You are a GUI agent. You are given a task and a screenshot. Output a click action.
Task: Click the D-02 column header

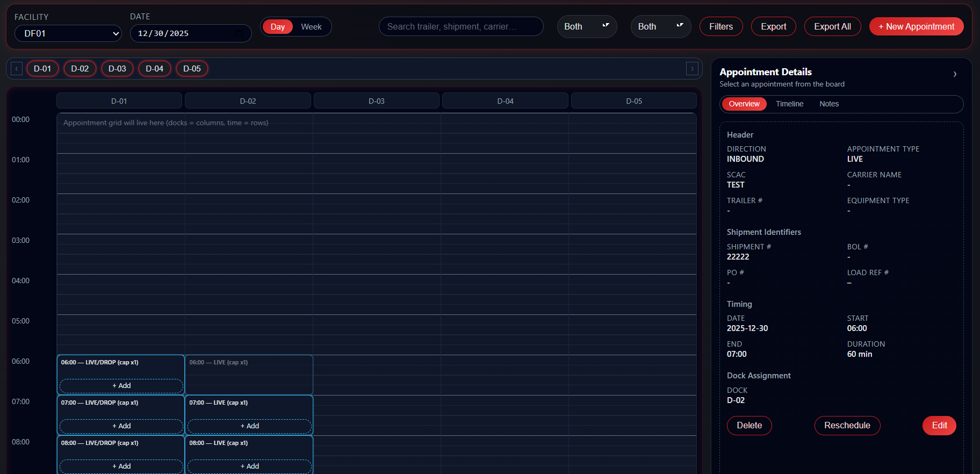[248, 101]
